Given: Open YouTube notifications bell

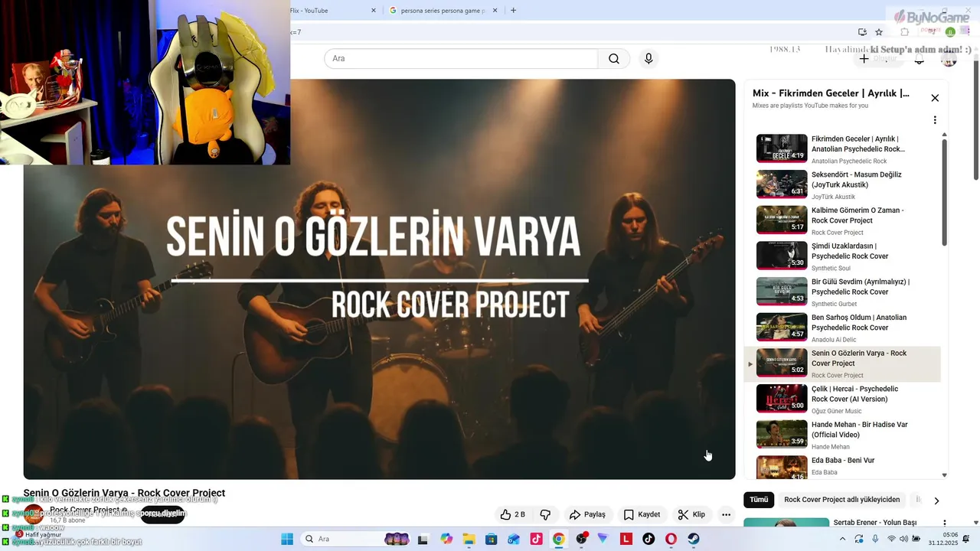Looking at the screenshot, I should pos(920,59).
